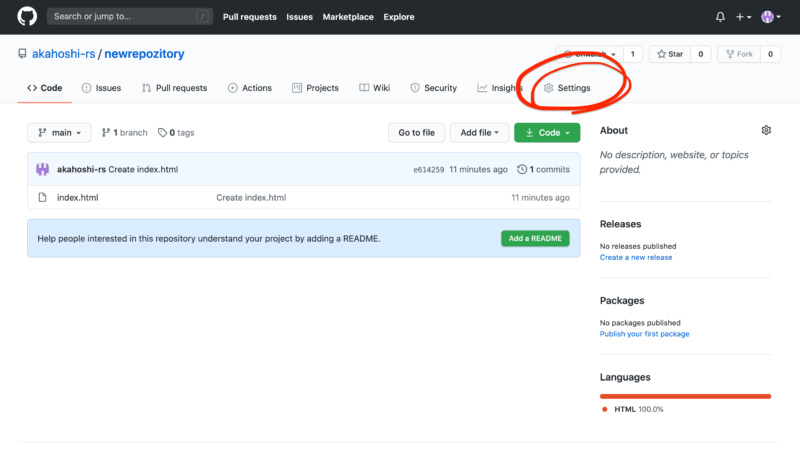800x465 pixels.
Task: Edit repository details with About gear
Action: 766,130
